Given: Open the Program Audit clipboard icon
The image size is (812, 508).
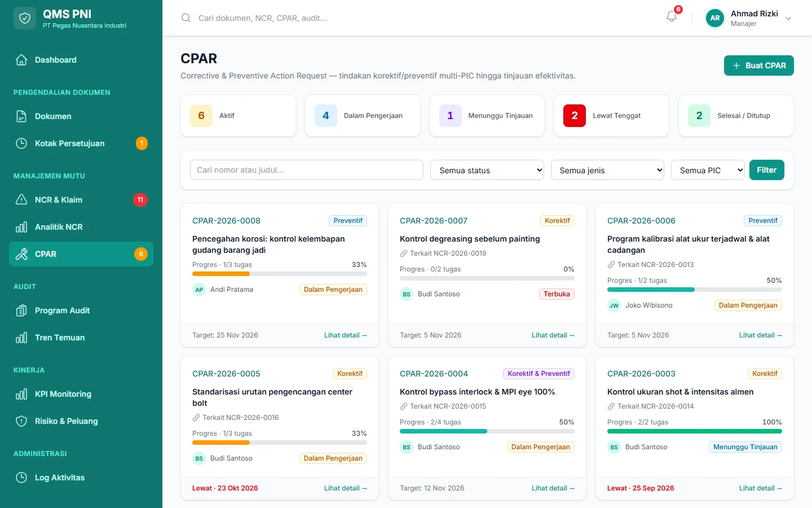Looking at the screenshot, I should click(x=21, y=310).
